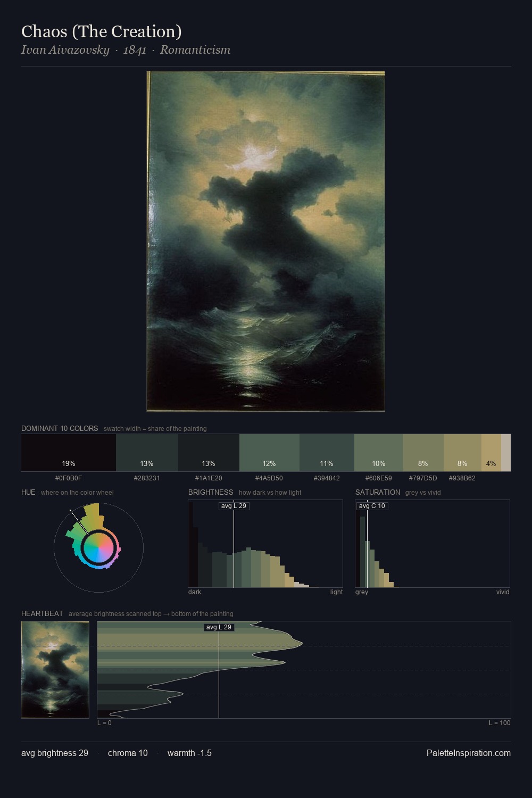Click the 'light' axis label
Viewport: 532px width, 798px height.
pos(336,592)
